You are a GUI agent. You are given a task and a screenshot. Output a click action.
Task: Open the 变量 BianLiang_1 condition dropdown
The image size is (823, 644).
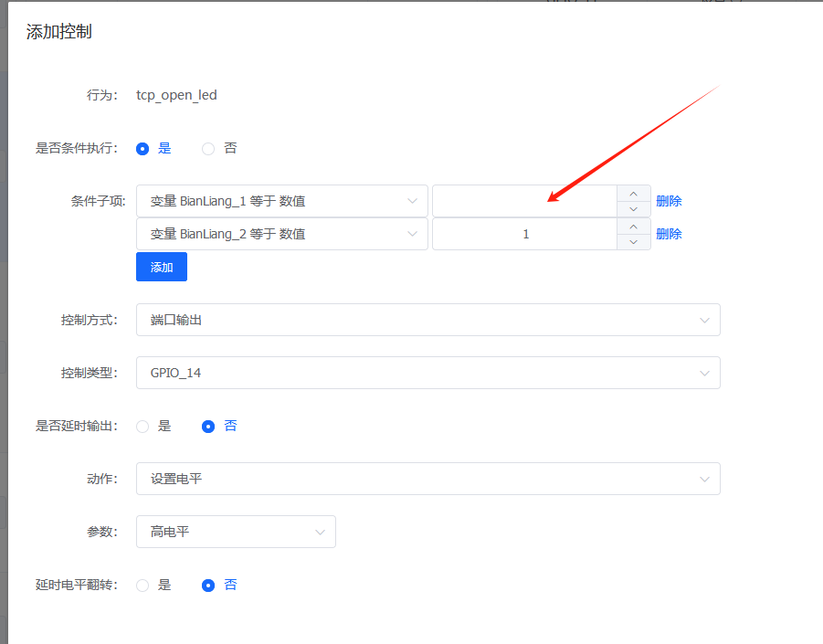(281, 201)
